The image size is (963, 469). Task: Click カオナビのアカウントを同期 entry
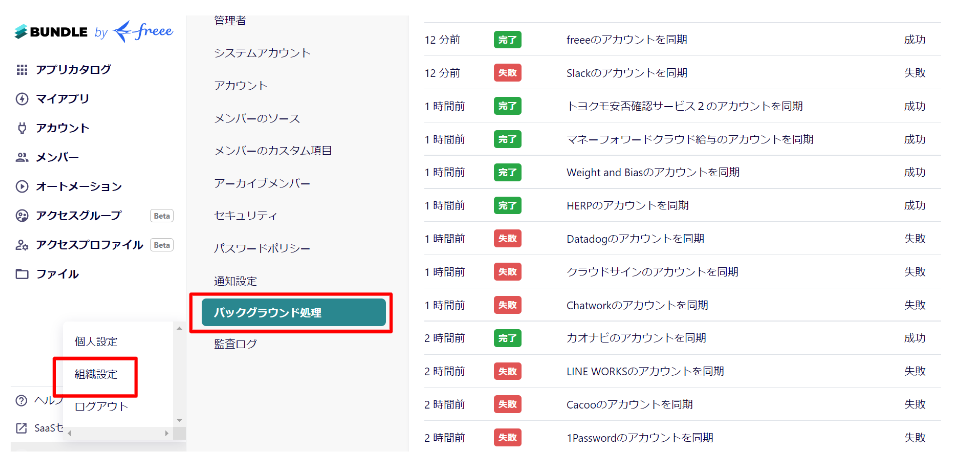coord(636,338)
